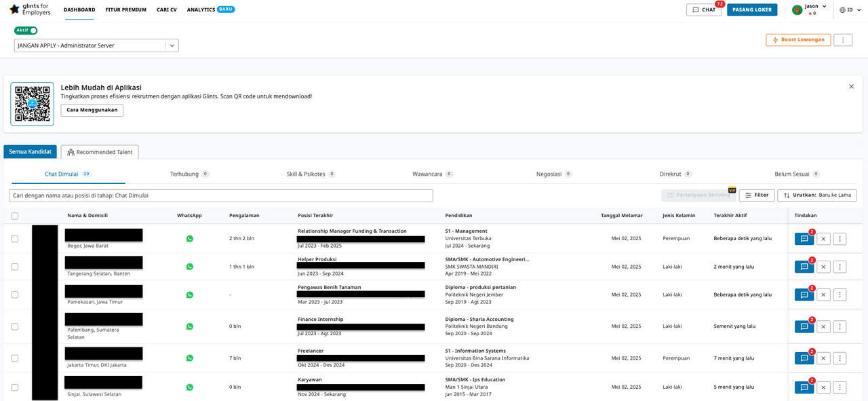
Task: Open chat for the Sinjai candidate
Action: 804,387
